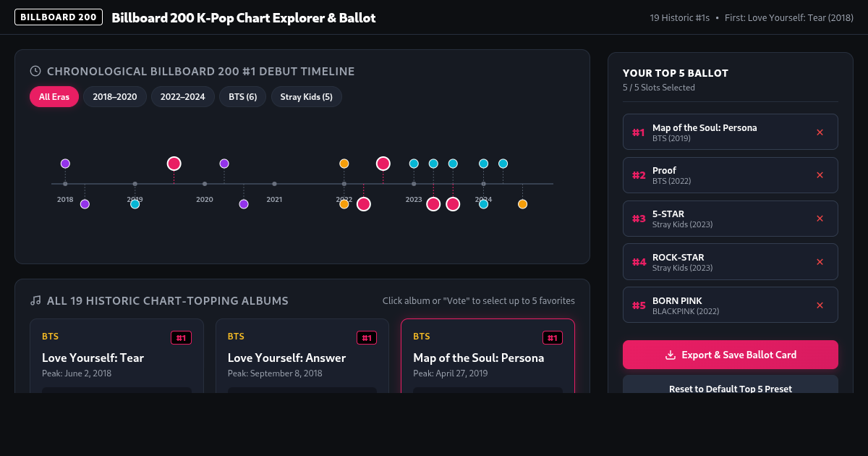Viewport: 868px width, 456px height.
Task: Select the cyan marker below 2019
Action: pos(135,204)
